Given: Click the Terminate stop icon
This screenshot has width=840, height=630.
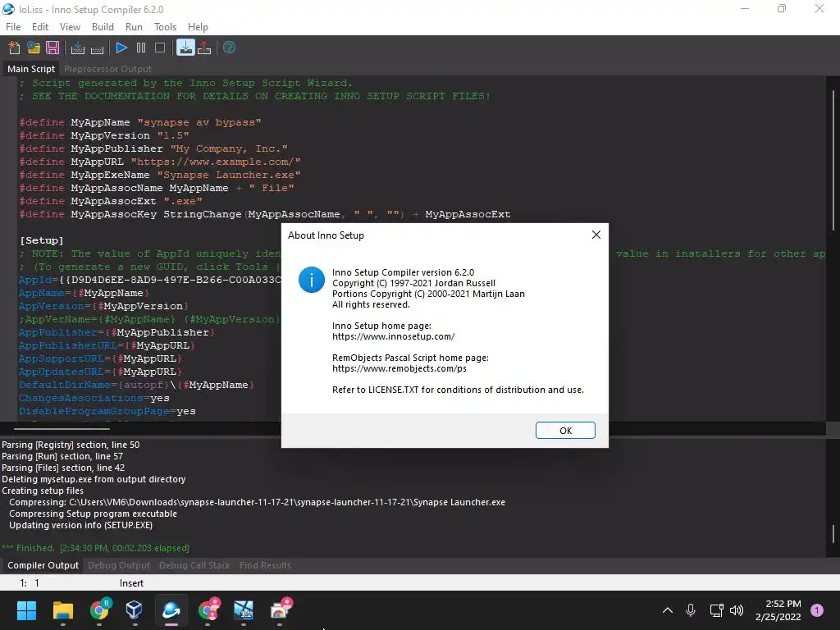Looking at the screenshot, I should click(x=160, y=48).
